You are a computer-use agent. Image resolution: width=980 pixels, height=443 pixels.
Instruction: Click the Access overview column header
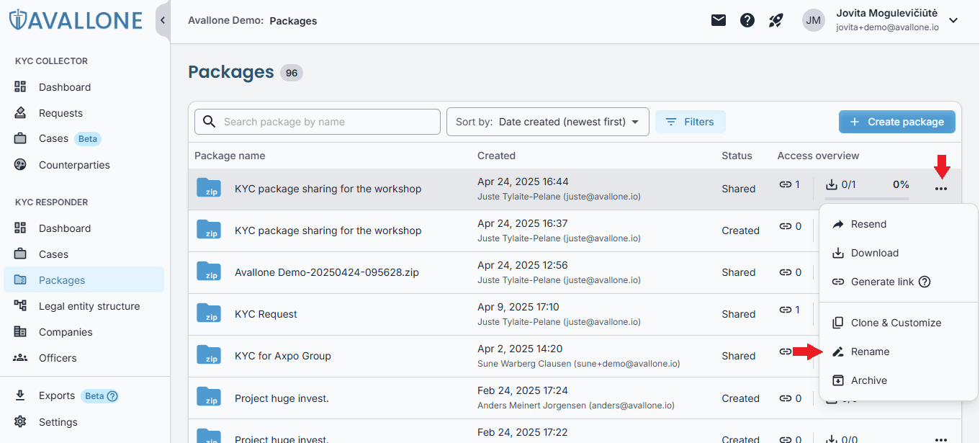point(818,156)
